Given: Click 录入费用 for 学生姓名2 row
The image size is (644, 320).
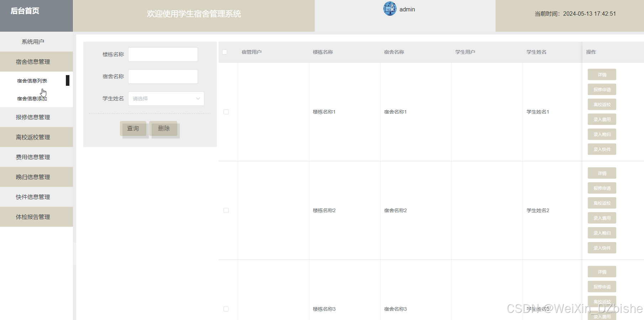Looking at the screenshot, I should coord(602,218).
